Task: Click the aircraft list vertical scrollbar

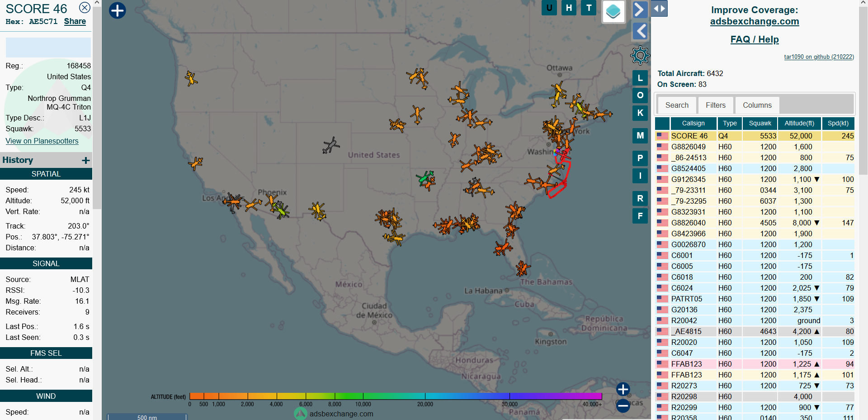Action: 863,91
